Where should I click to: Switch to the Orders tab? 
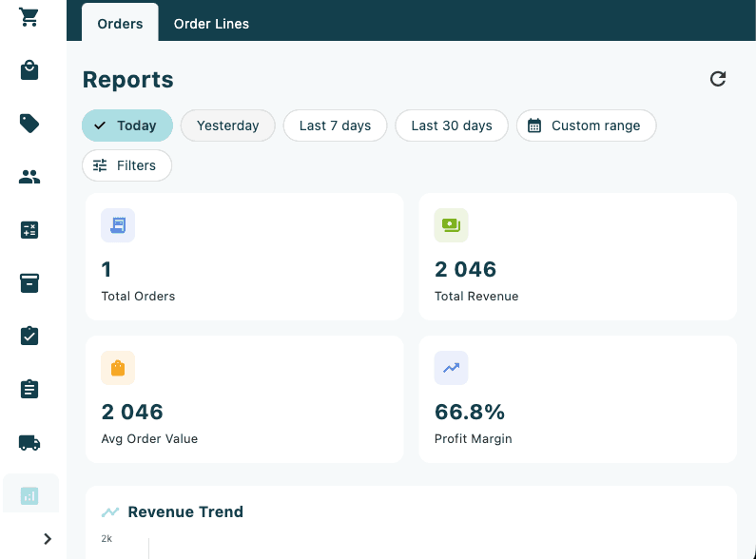click(x=120, y=23)
